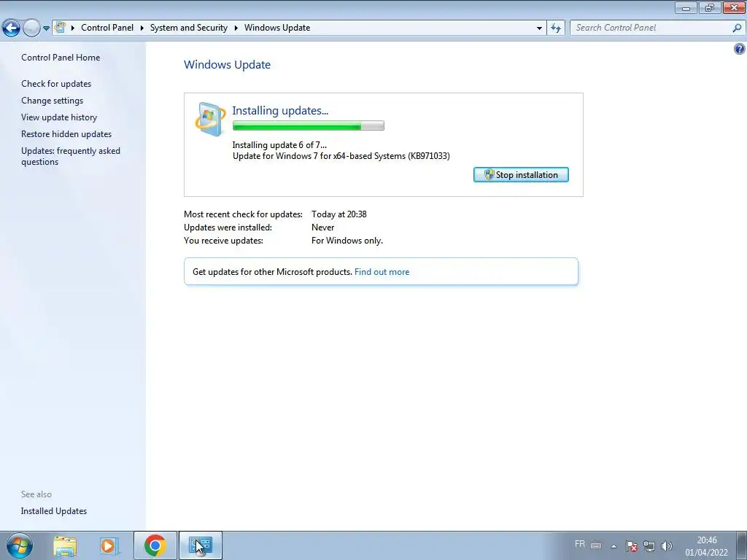Expand the arrow before Control Panel breadcrumb
Screen dimensions: 747x560
click(x=73, y=28)
